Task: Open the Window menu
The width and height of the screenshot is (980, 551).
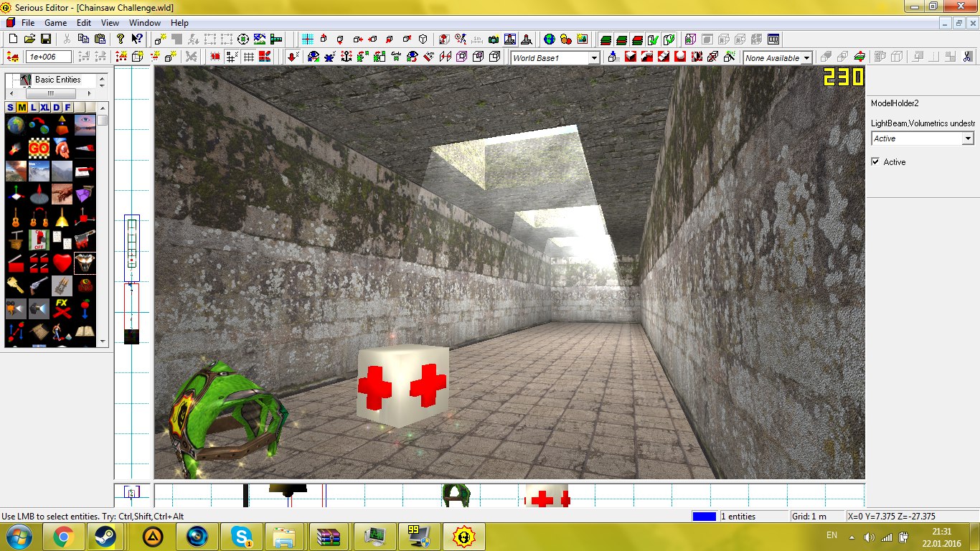Action: pyautogui.click(x=145, y=23)
